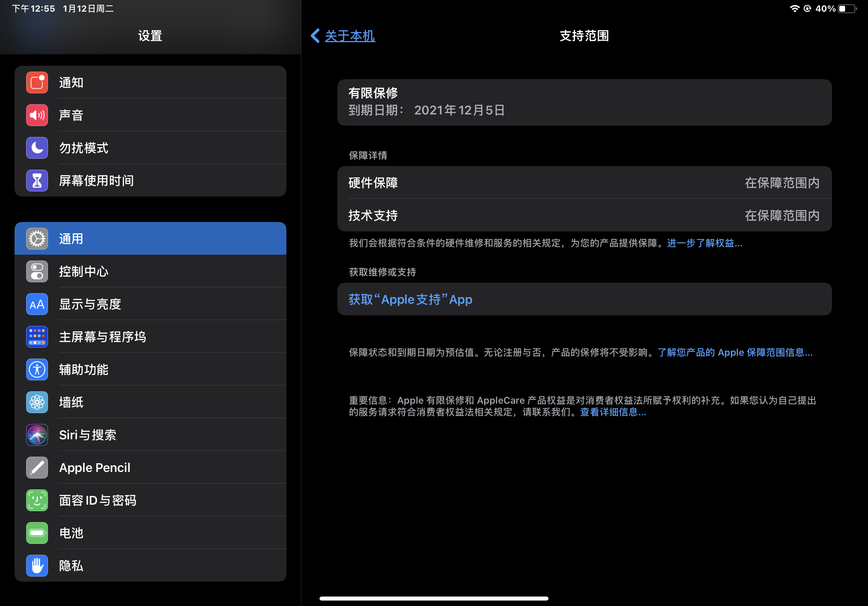
Task: Open Do Not Disturb via the moon icon
Action: click(37, 148)
